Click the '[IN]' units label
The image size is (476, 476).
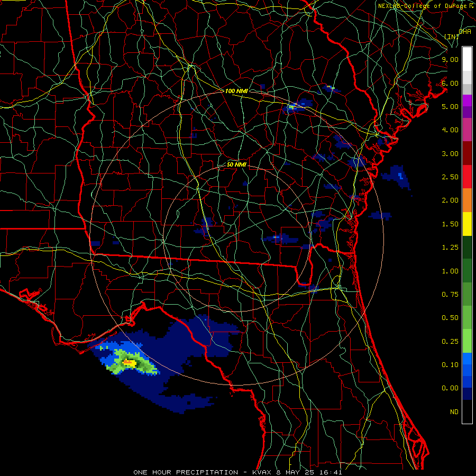coord(451,36)
